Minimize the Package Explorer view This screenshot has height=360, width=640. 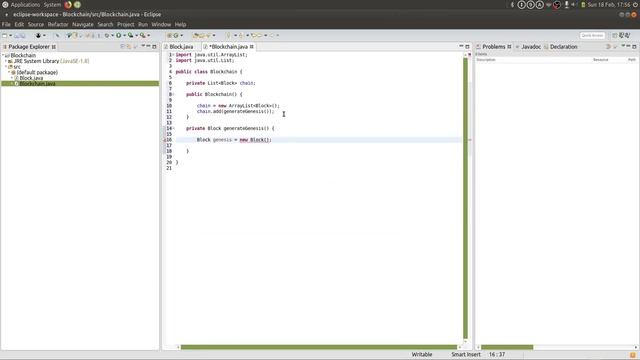pos(148,47)
